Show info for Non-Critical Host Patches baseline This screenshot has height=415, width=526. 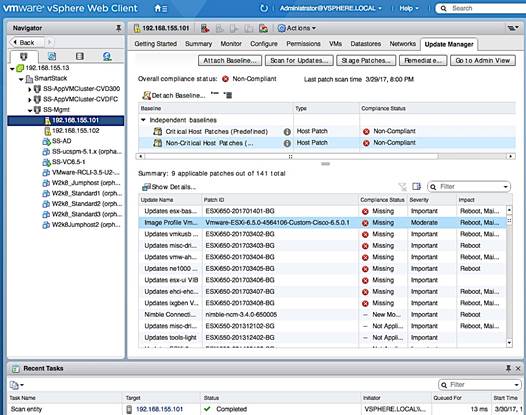(x=287, y=143)
